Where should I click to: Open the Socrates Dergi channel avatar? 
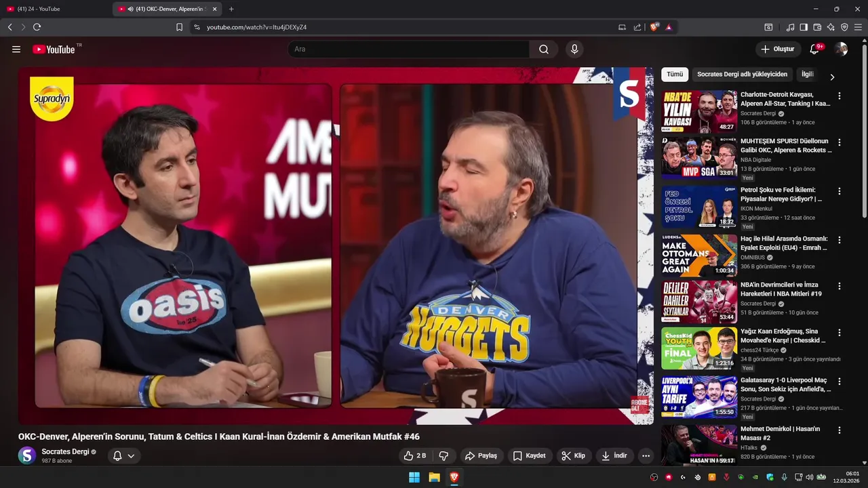click(27, 455)
